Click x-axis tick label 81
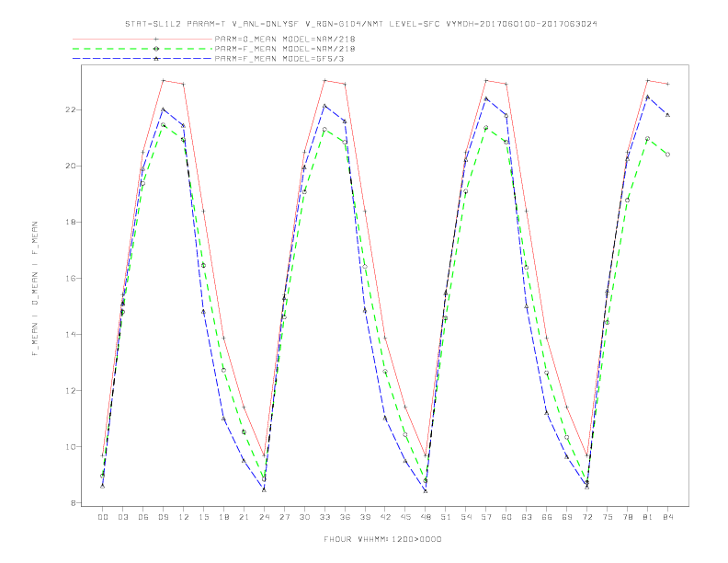 648,517
